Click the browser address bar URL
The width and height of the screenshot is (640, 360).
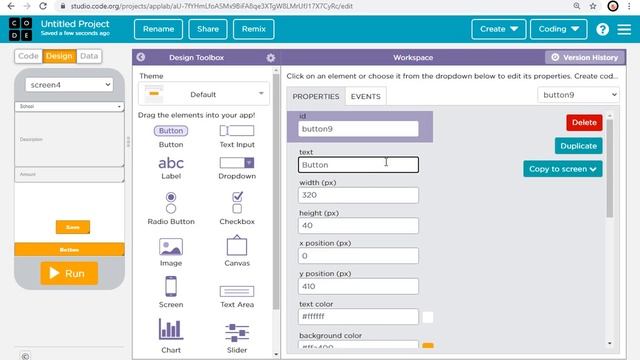(211, 6)
